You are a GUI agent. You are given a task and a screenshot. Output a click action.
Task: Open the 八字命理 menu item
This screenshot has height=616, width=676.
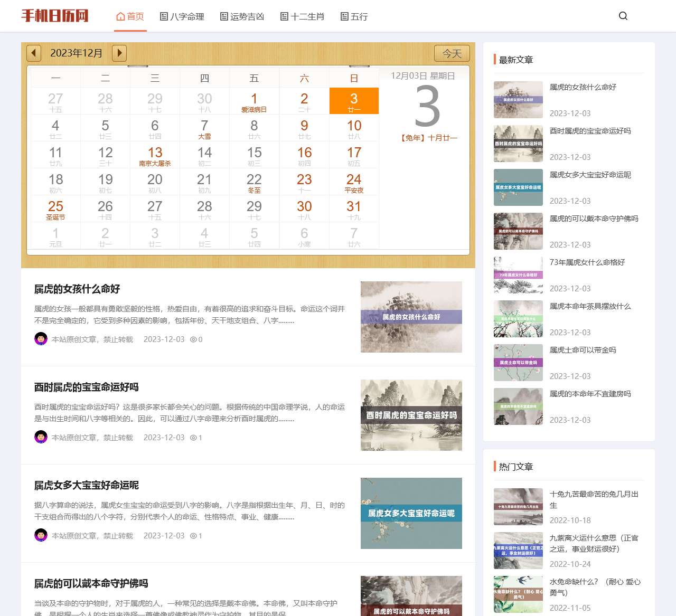(182, 16)
